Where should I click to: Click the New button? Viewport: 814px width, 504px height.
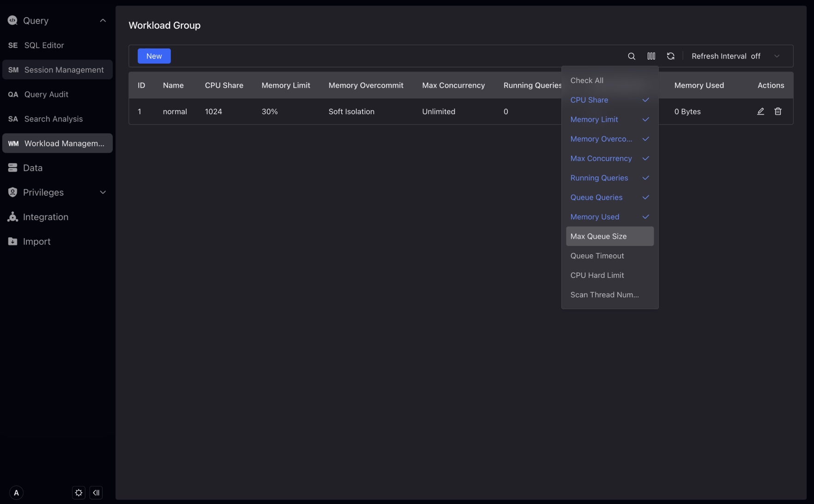[x=154, y=56]
